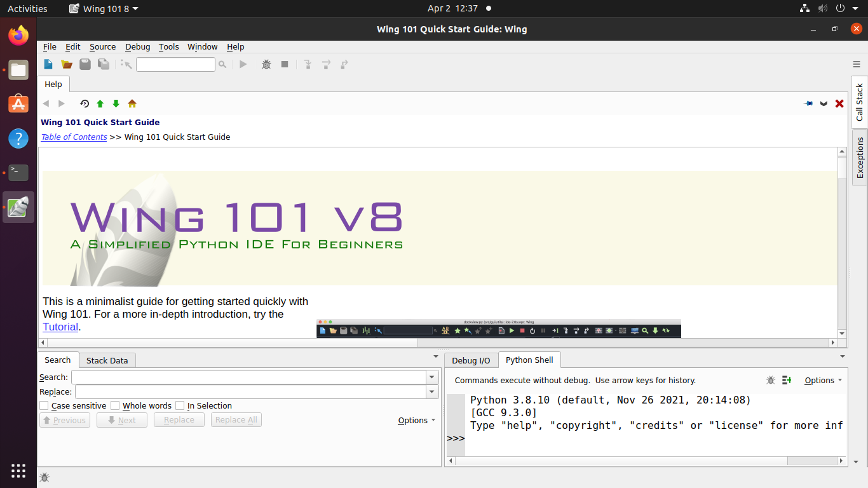Viewport: 868px width, 488px height.
Task: Open the Source menu
Action: (102, 46)
